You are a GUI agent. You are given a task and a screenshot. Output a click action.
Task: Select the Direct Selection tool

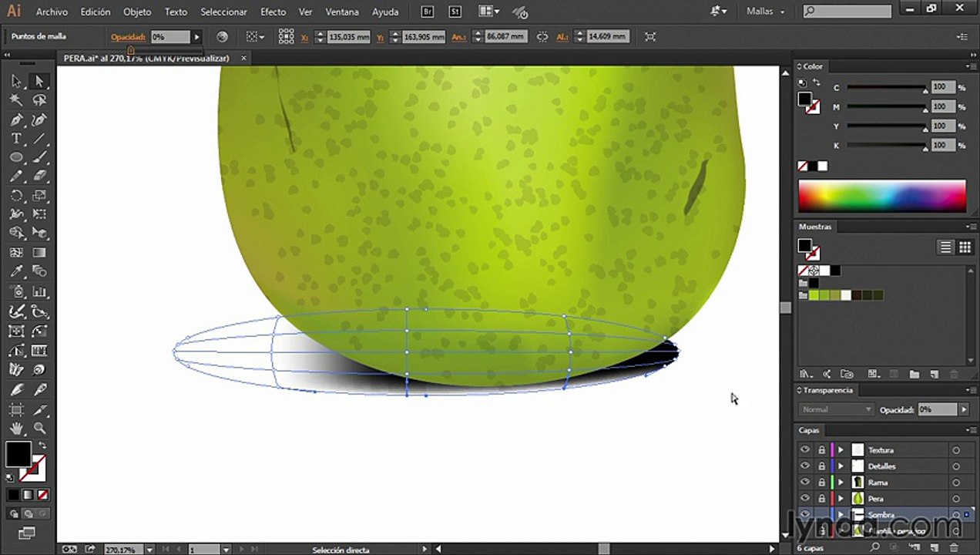pos(39,81)
